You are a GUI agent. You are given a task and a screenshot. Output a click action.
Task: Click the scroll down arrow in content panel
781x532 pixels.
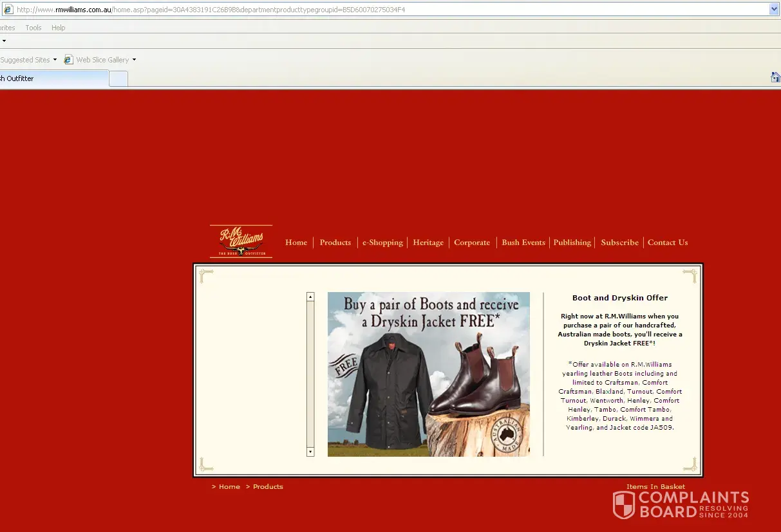[310, 452]
